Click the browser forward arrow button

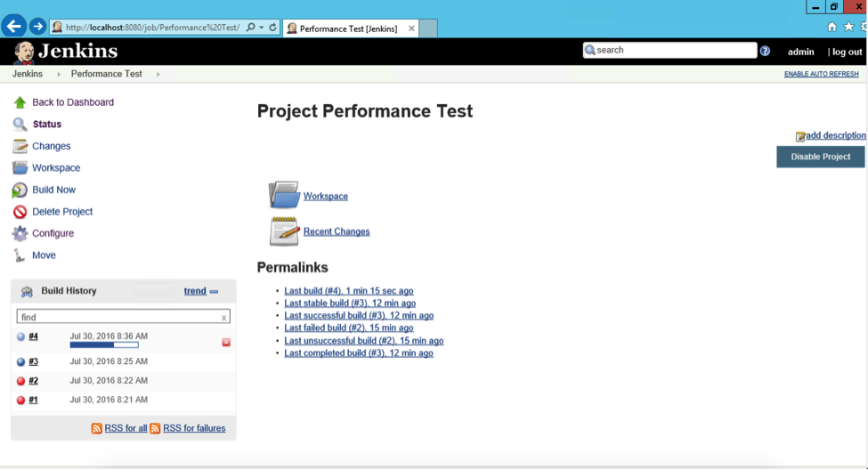(37, 26)
